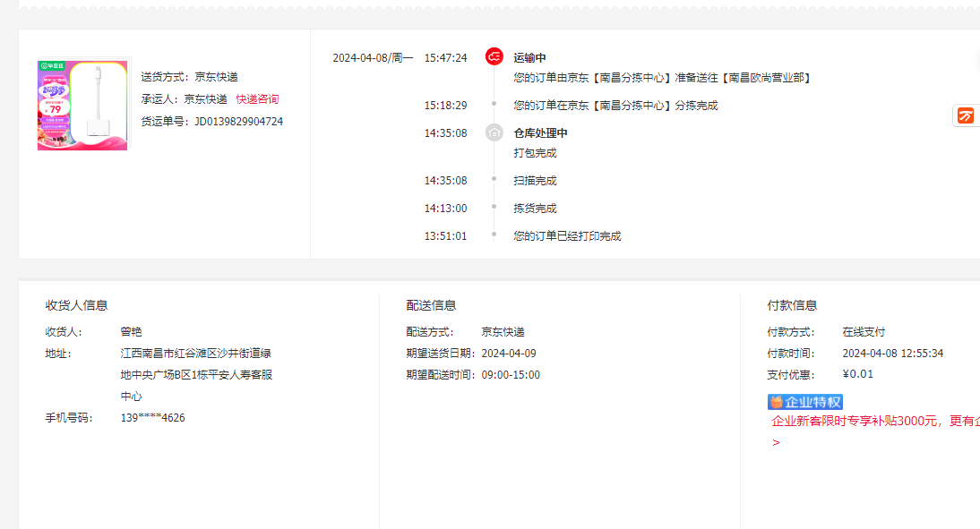The width and height of the screenshot is (980, 529).
Task: Select the 南昌分拣中心 to 南昌欧尚营业部 tracking text
Action: [663, 78]
